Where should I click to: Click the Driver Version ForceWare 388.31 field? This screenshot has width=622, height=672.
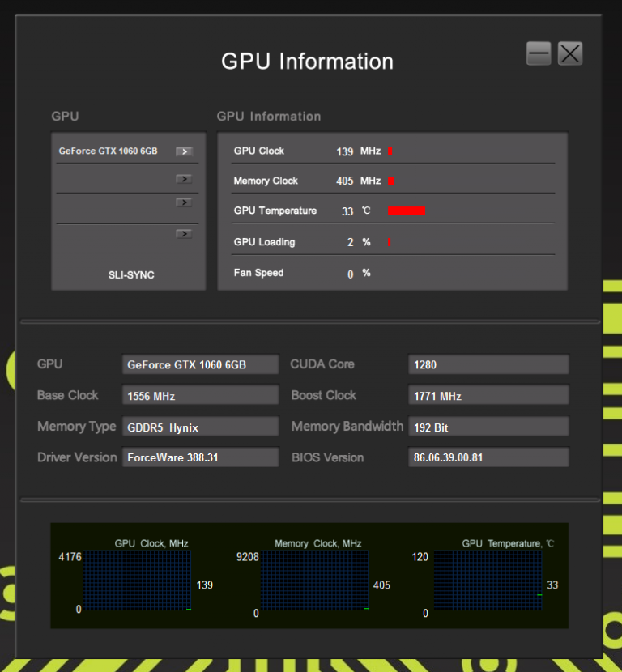coord(200,457)
